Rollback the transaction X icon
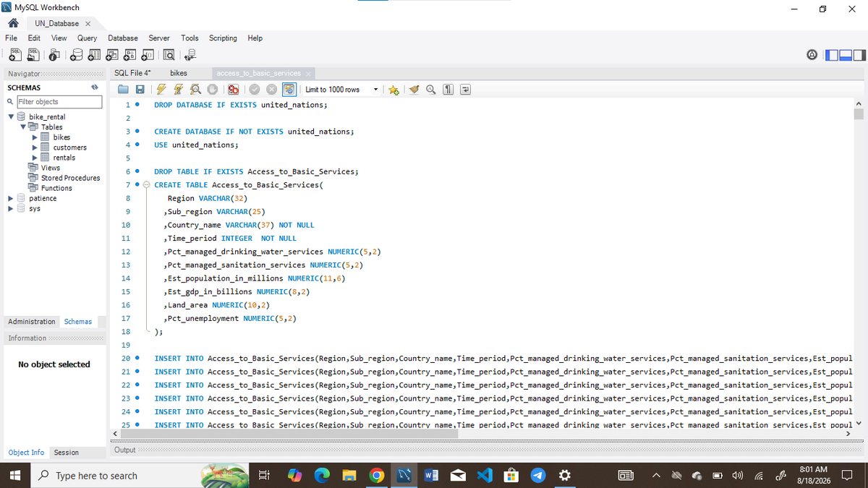868x488 pixels. (x=271, y=90)
